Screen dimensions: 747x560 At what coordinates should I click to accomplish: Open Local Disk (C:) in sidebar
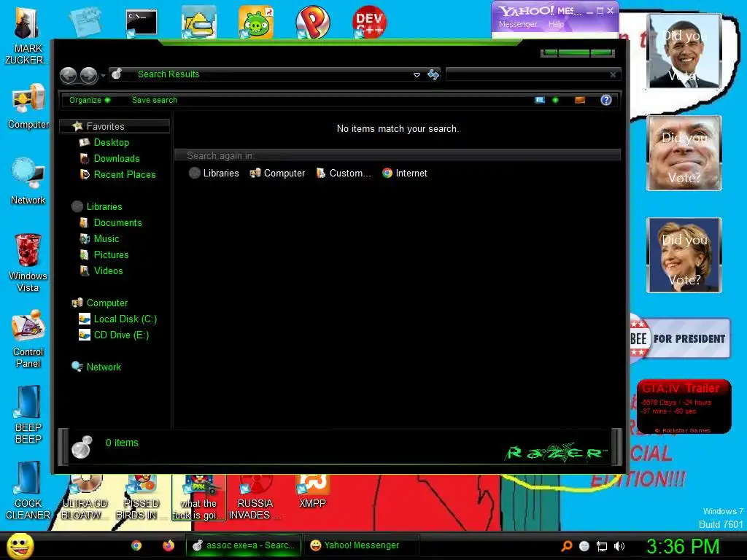[125, 319]
